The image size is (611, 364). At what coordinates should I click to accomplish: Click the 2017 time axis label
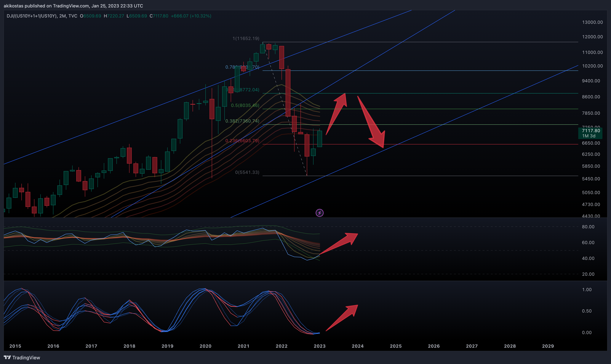point(91,346)
